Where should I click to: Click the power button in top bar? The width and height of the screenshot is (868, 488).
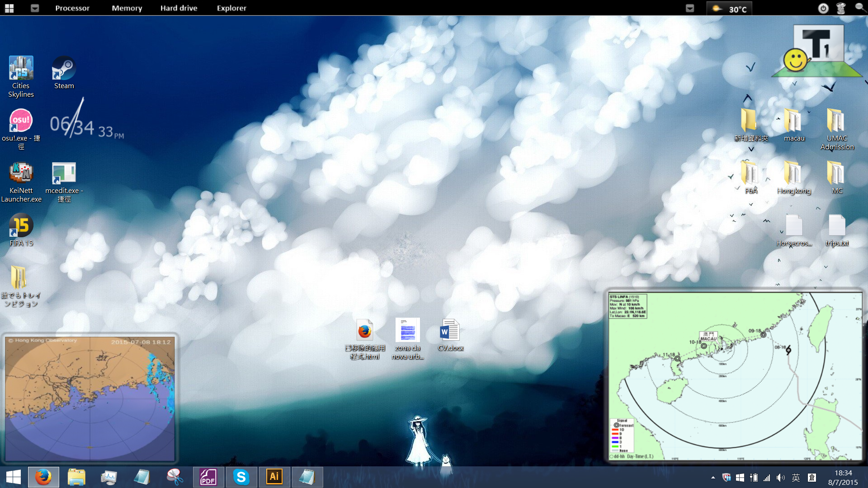tap(823, 8)
